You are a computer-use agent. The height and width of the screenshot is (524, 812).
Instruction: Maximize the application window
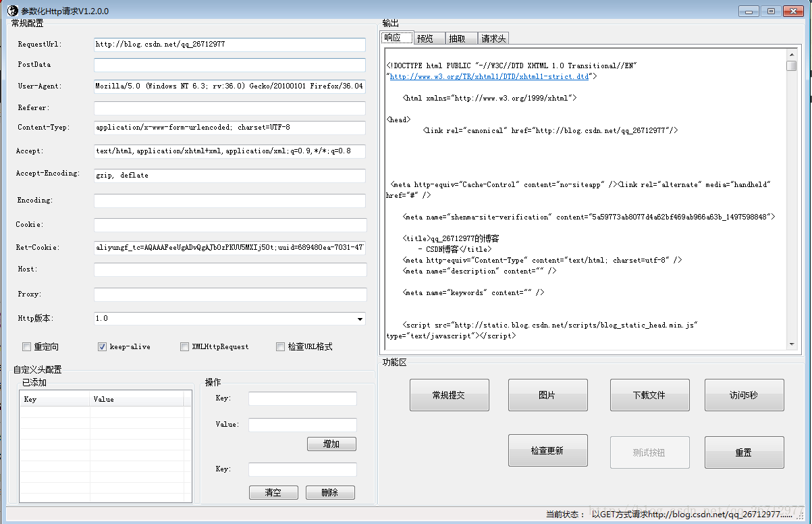[x=770, y=11]
